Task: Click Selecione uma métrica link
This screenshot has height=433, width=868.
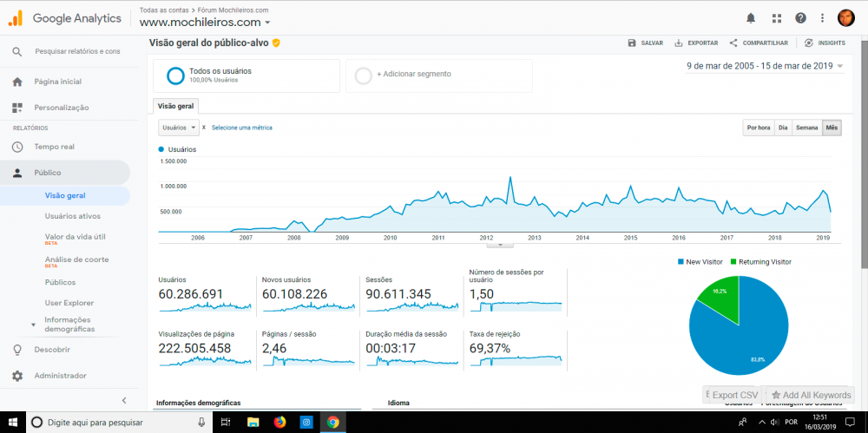Action: coord(241,128)
